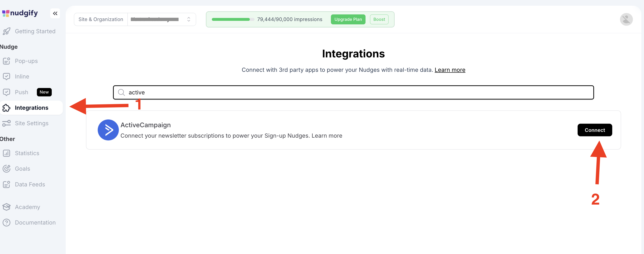Click into the integrations search field

tap(353, 93)
